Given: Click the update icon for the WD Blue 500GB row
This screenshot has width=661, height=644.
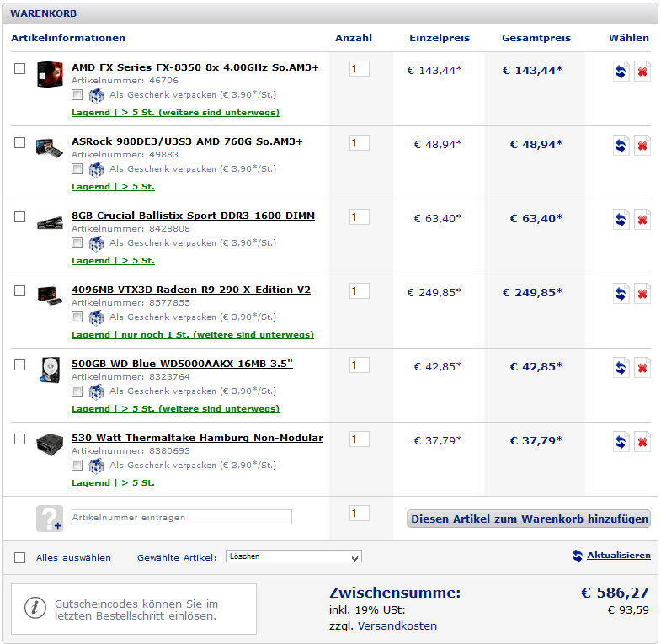Looking at the screenshot, I should [x=621, y=368].
